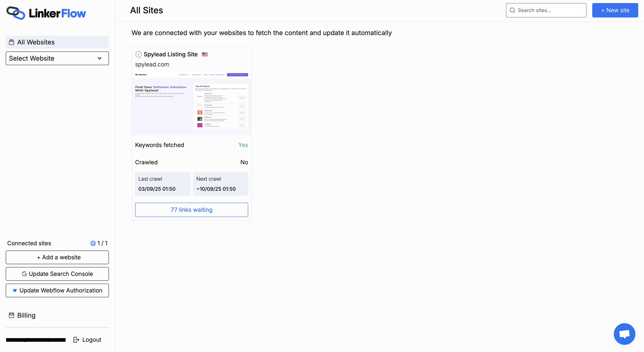Click the US flag next to Spylead Listing Site

(x=205, y=54)
